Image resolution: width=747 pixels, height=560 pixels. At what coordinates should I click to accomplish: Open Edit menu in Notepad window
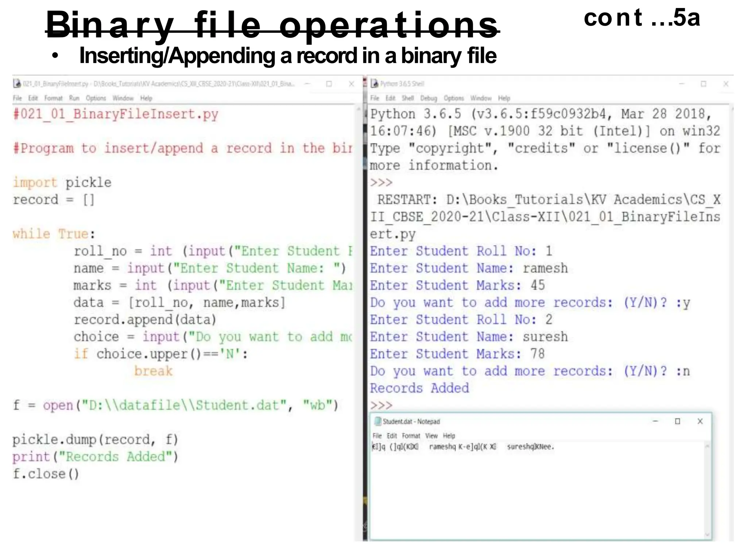pyautogui.click(x=392, y=436)
